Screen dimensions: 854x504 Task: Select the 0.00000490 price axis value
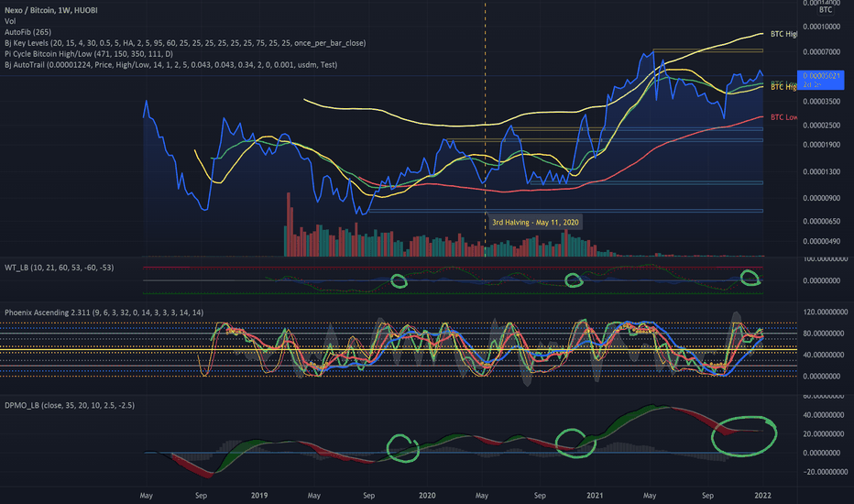tap(821, 241)
